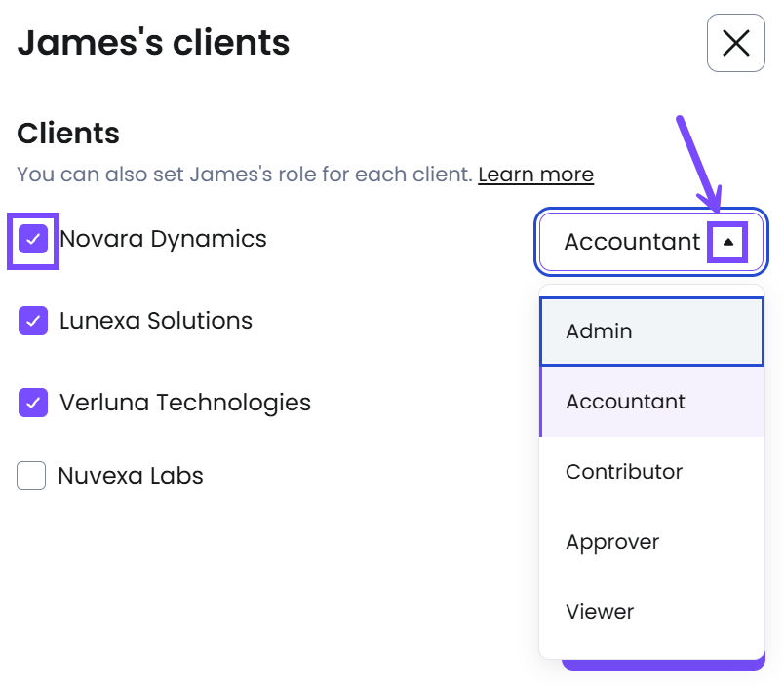Collapse the role dropdown arrow
Image resolution: width=784 pixels, height=699 pixels.
(x=728, y=242)
